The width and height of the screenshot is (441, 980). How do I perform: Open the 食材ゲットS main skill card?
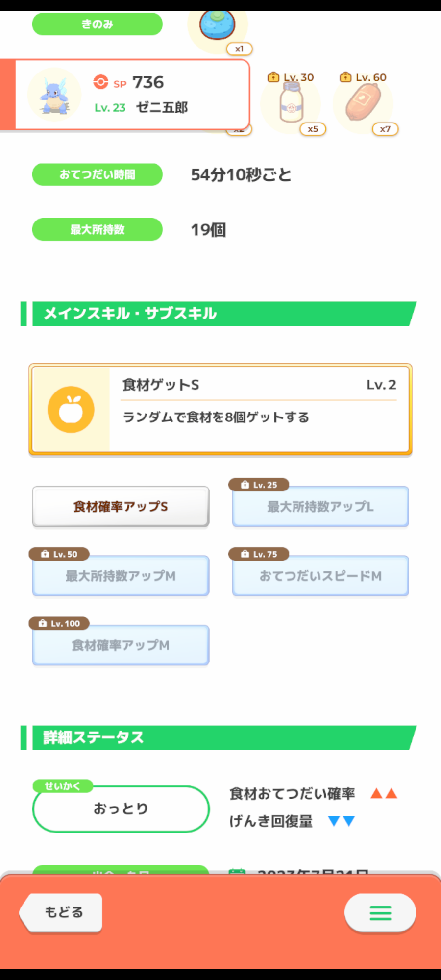click(x=220, y=410)
